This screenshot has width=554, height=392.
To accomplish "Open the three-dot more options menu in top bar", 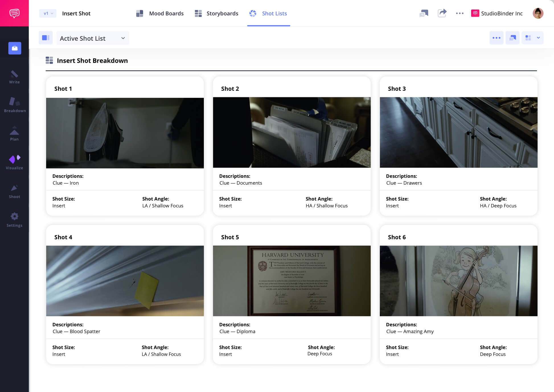I will pyautogui.click(x=459, y=13).
